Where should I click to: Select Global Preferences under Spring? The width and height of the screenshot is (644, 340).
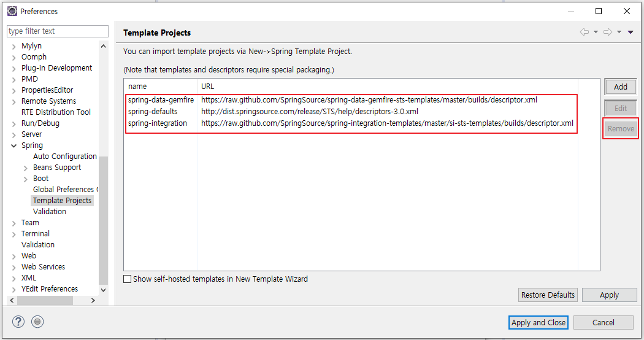65,189
